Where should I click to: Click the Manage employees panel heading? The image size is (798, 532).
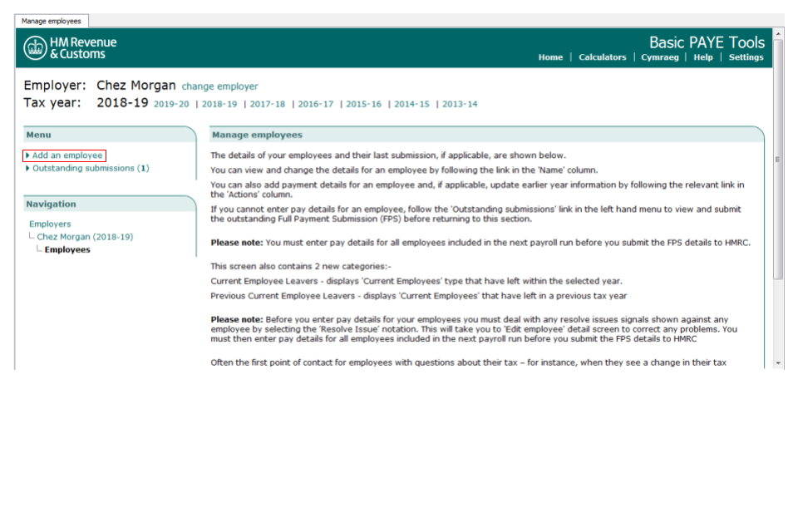click(257, 135)
